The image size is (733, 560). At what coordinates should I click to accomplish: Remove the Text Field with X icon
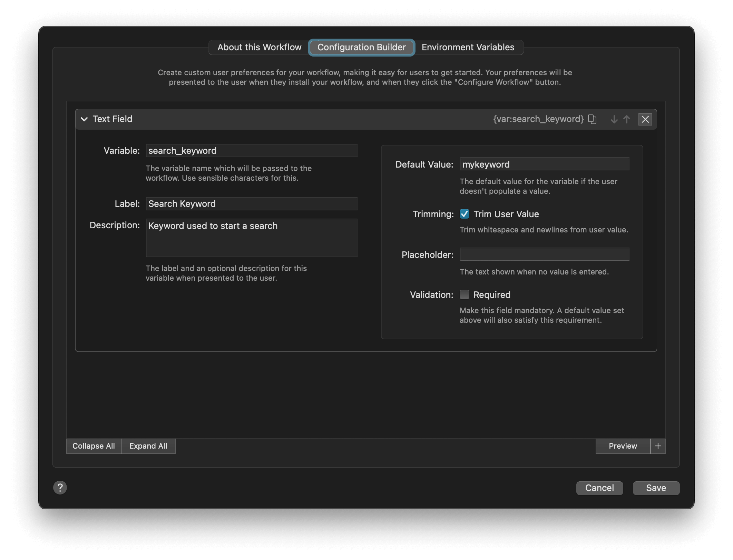pyautogui.click(x=645, y=119)
